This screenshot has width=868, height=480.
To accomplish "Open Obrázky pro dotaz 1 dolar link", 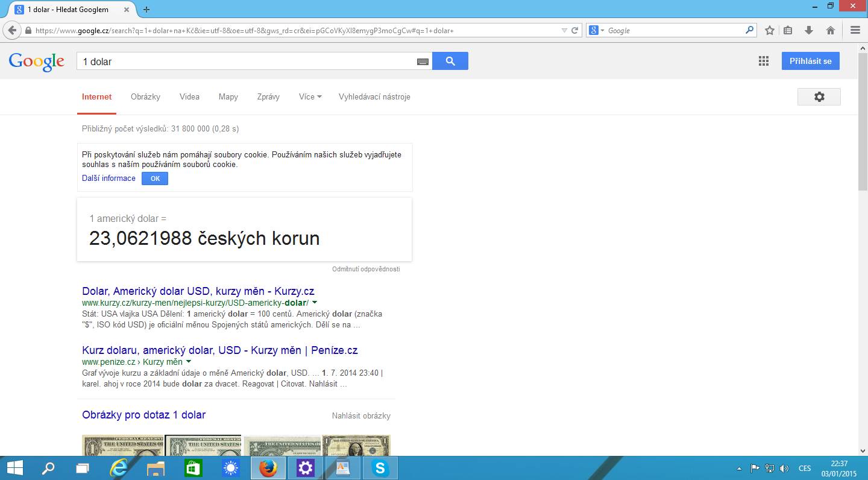I will [x=144, y=415].
